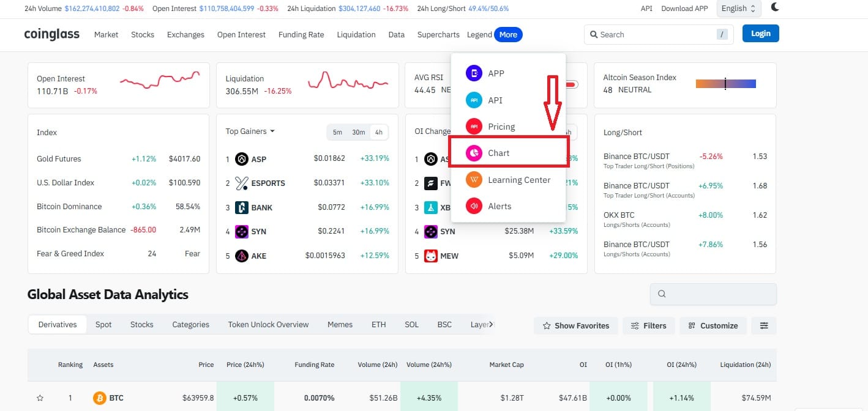This screenshot has height=411, width=868.
Task: Focus the asset search field above the table
Action: click(x=713, y=294)
